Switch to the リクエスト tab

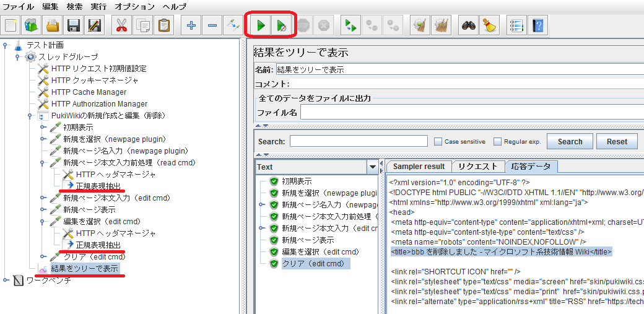(x=477, y=166)
